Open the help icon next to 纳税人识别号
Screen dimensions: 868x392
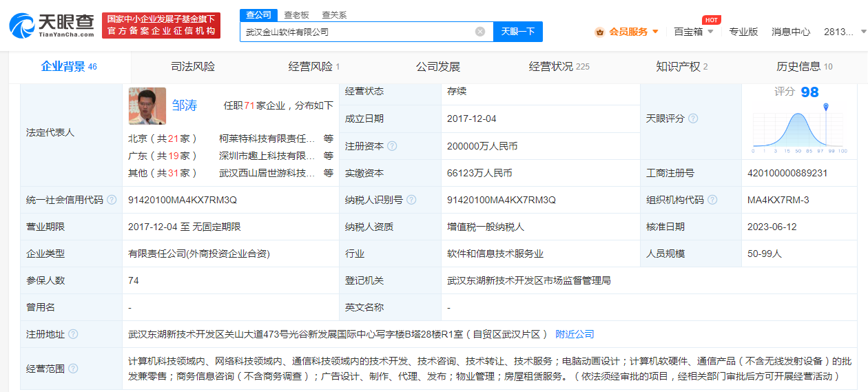click(411, 200)
